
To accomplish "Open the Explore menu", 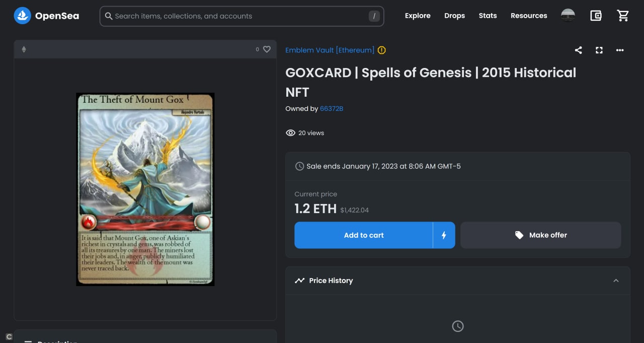I will (x=418, y=16).
